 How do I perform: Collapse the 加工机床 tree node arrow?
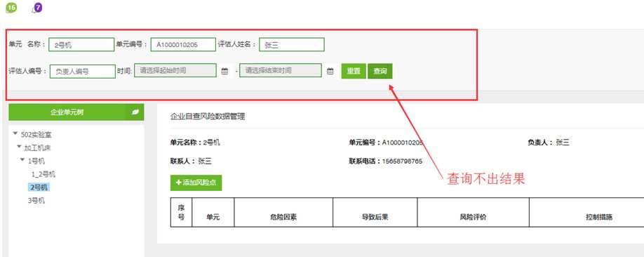pos(19,147)
